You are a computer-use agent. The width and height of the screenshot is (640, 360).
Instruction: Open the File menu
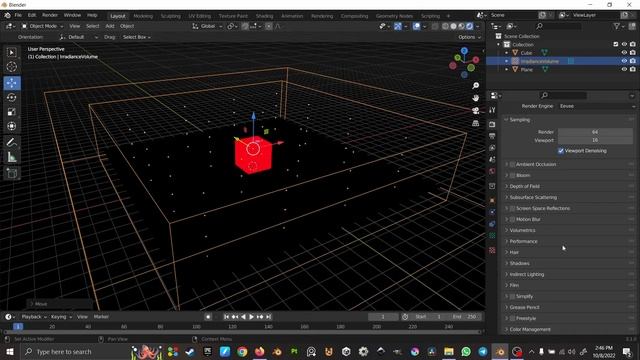pyautogui.click(x=18, y=15)
